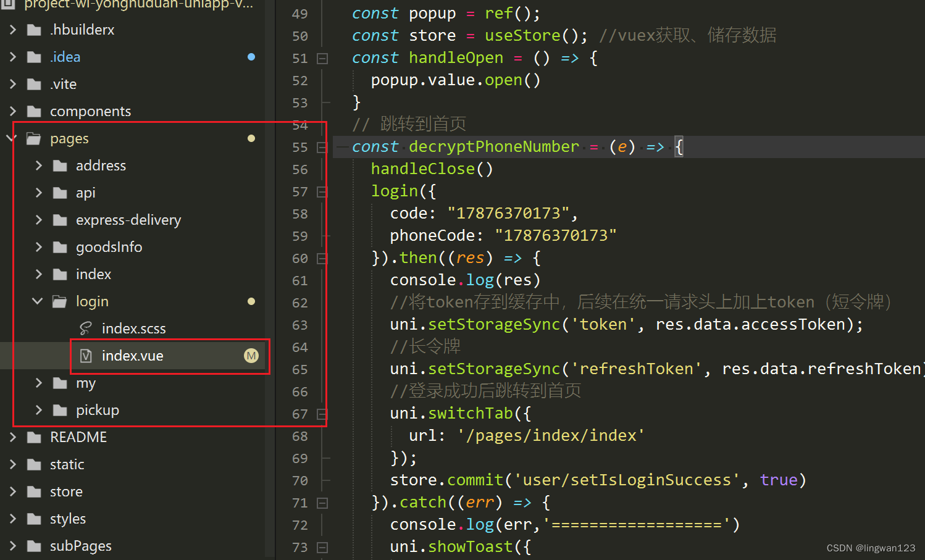Fold the switchTab block at line 67

click(322, 414)
